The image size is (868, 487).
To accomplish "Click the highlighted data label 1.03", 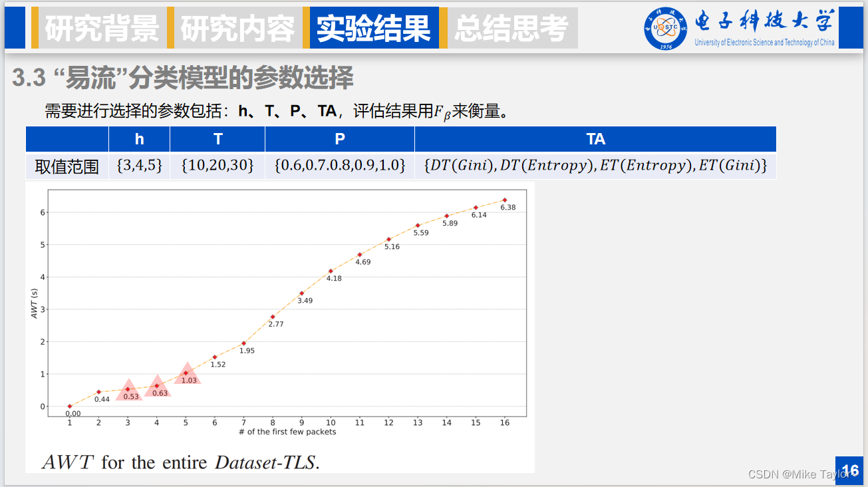I will tap(189, 381).
